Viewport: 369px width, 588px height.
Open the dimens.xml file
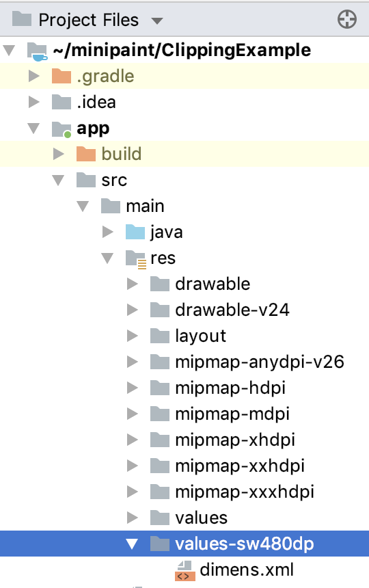[x=247, y=570]
